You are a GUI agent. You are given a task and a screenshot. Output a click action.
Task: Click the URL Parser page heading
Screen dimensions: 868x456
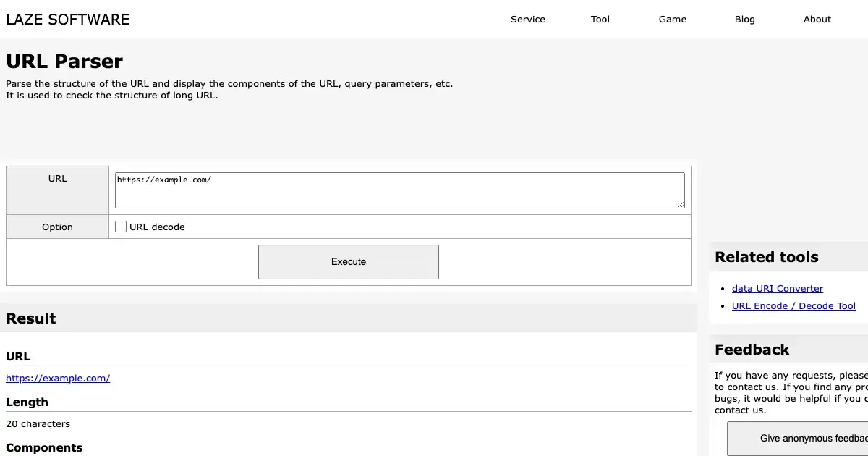64,62
